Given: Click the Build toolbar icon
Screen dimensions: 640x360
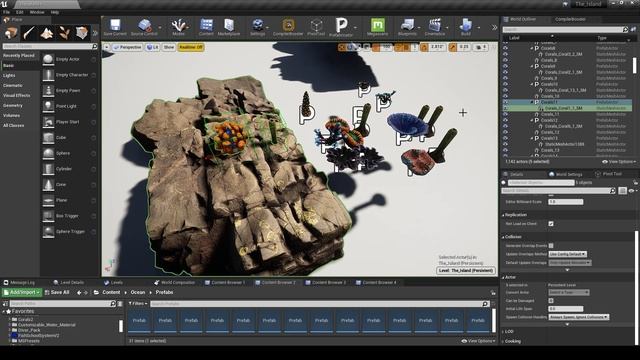Looking at the screenshot, I should 466,27.
